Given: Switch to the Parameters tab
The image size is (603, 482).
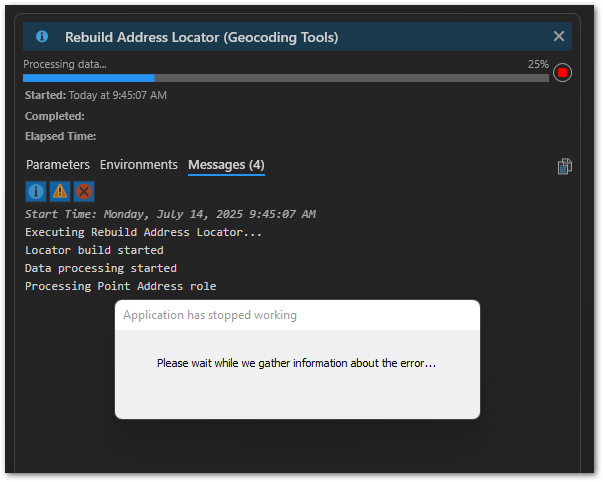Looking at the screenshot, I should (58, 165).
